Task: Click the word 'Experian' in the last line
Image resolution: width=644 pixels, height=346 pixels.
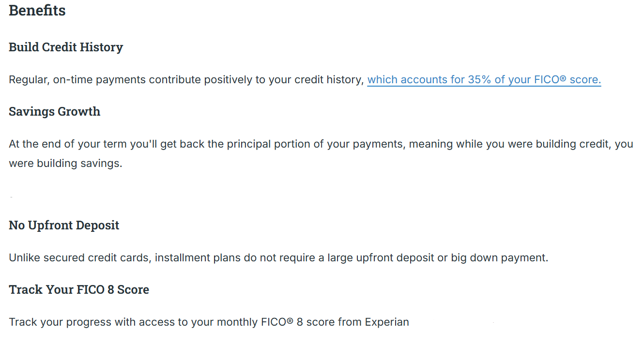Action: (x=387, y=322)
